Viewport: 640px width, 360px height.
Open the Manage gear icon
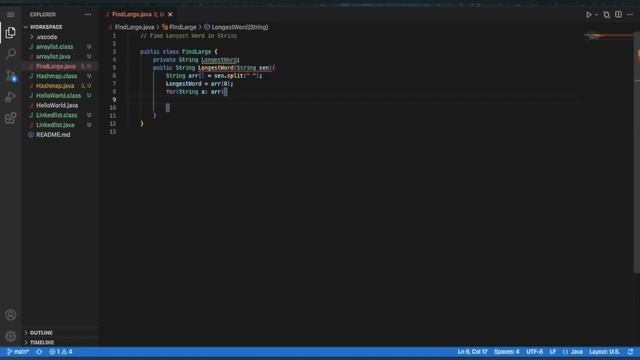[11, 336]
